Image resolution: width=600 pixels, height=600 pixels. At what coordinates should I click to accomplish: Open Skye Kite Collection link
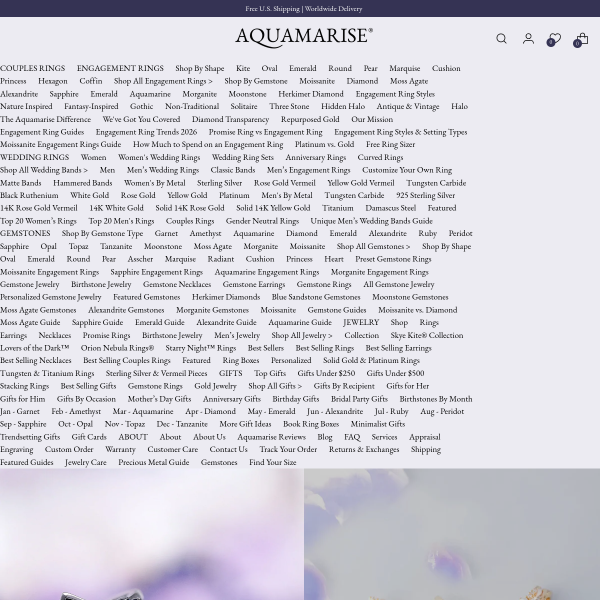point(427,335)
